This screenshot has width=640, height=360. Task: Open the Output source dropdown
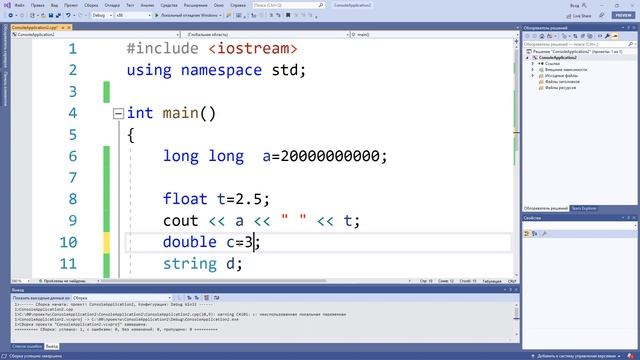click(122, 298)
